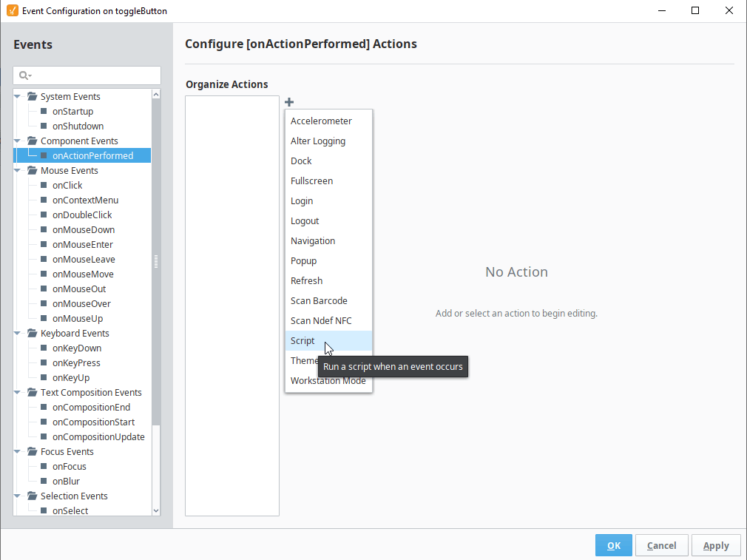Select the Navigation action

pyautogui.click(x=328, y=241)
